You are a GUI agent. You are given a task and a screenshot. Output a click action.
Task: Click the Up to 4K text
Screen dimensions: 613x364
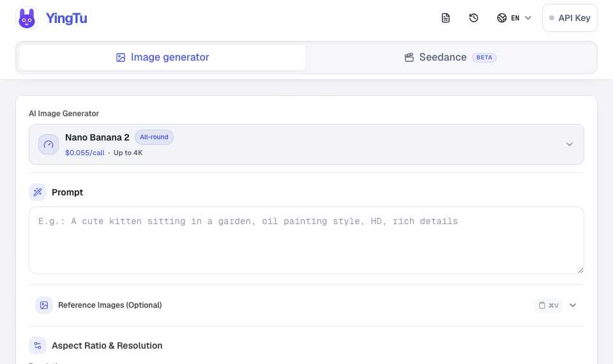[128, 153]
